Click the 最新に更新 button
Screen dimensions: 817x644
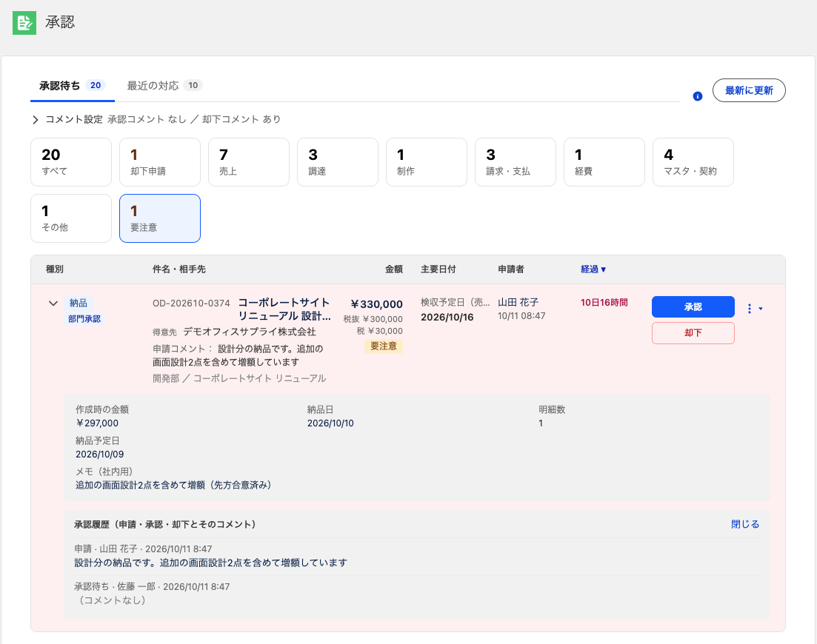749,90
